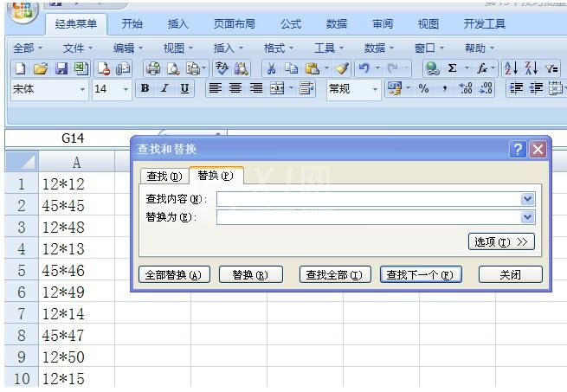
Task: Click the AutoSum sigma icon
Action: (x=452, y=68)
